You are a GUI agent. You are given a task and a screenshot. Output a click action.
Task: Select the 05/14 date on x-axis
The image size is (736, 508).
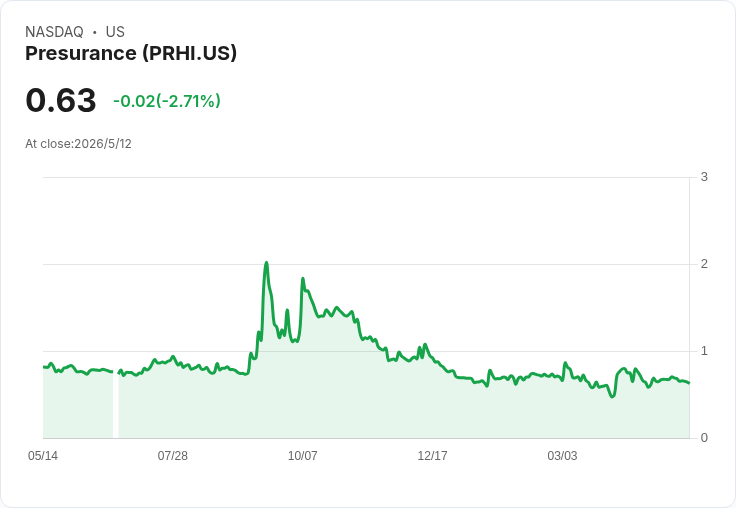43,455
